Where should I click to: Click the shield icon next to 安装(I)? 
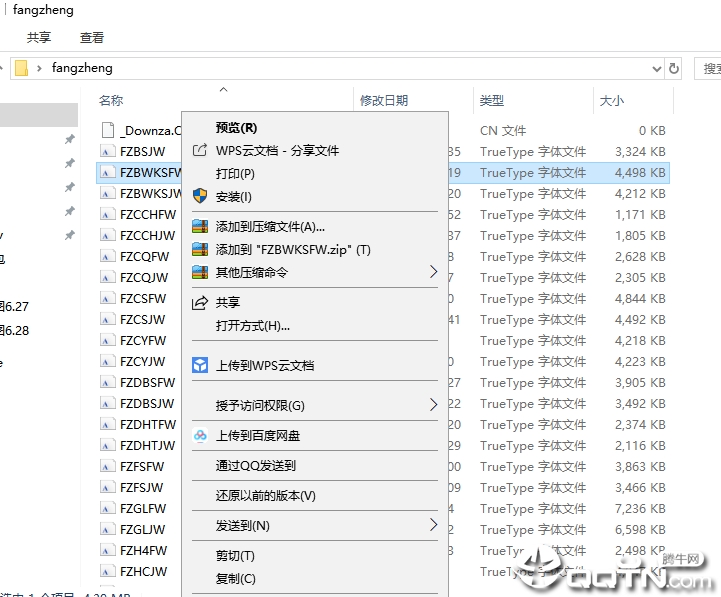coord(199,196)
